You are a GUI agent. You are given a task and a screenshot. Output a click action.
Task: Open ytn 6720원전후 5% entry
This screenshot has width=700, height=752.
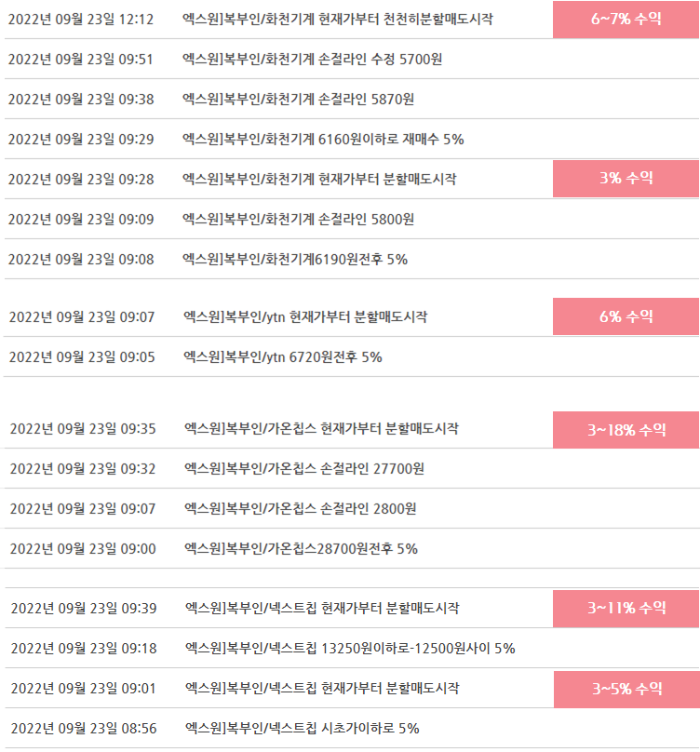pos(283,357)
